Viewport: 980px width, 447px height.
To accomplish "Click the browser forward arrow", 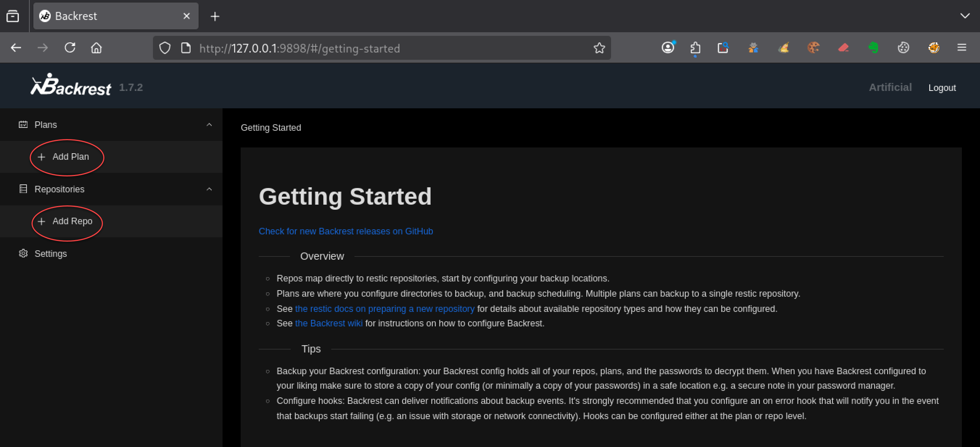I will (x=43, y=48).
